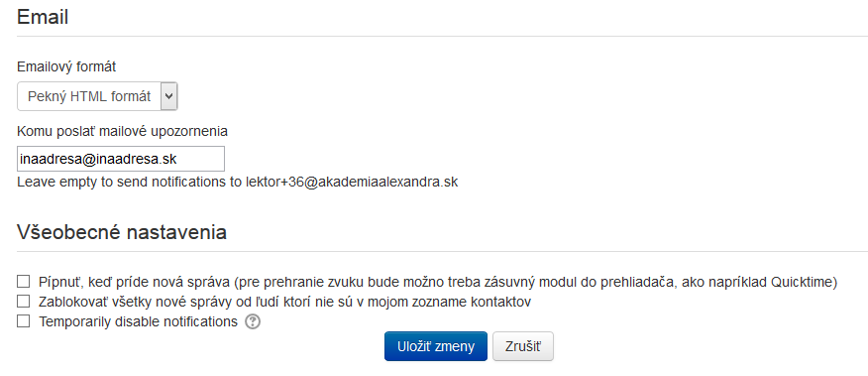Click the Leave empty to send notifications hint
Viewport: 868px width, 376px height.
click(x=238, y=182)
